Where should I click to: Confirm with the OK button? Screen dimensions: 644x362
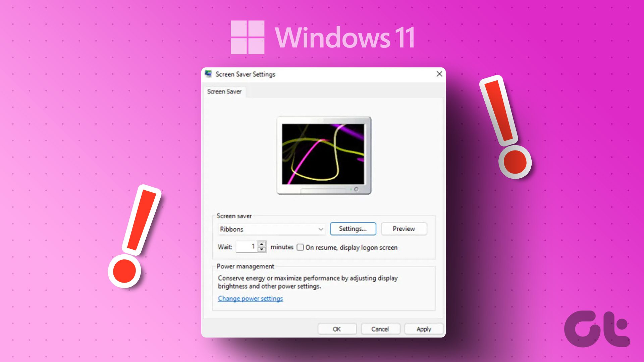click(337, 329)
